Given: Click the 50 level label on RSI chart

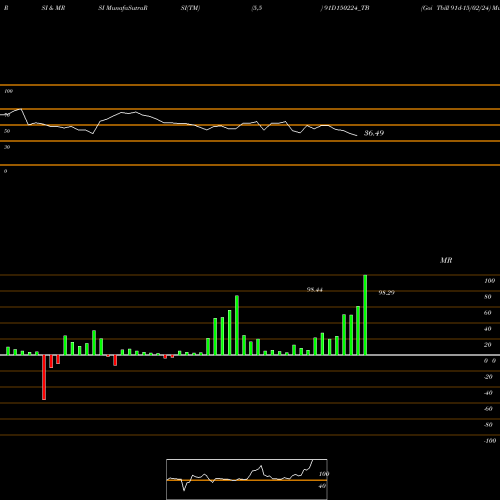Looking at the screenshot, I should click(7, 131).
